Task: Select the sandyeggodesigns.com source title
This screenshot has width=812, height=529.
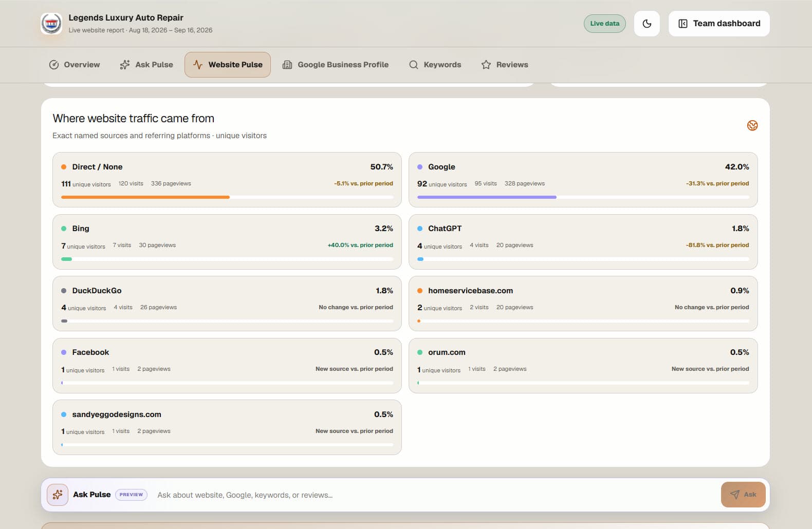Action: click(x=117, y=414)
